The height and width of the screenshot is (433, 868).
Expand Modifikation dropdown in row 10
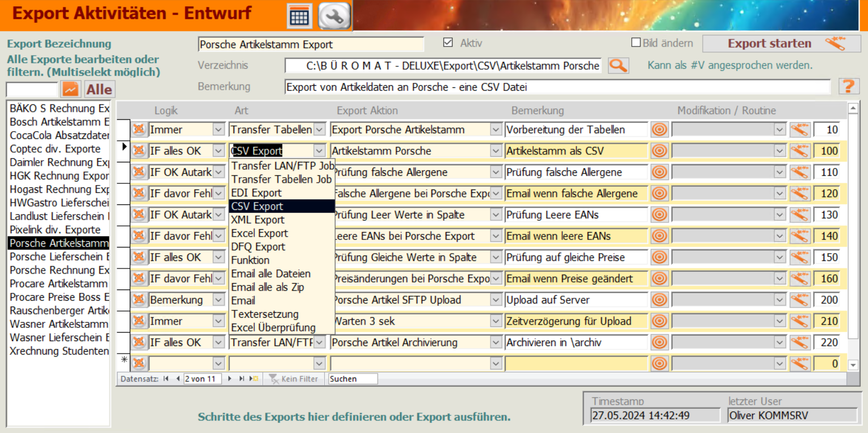pyautogui.click(x=779, y=130)
